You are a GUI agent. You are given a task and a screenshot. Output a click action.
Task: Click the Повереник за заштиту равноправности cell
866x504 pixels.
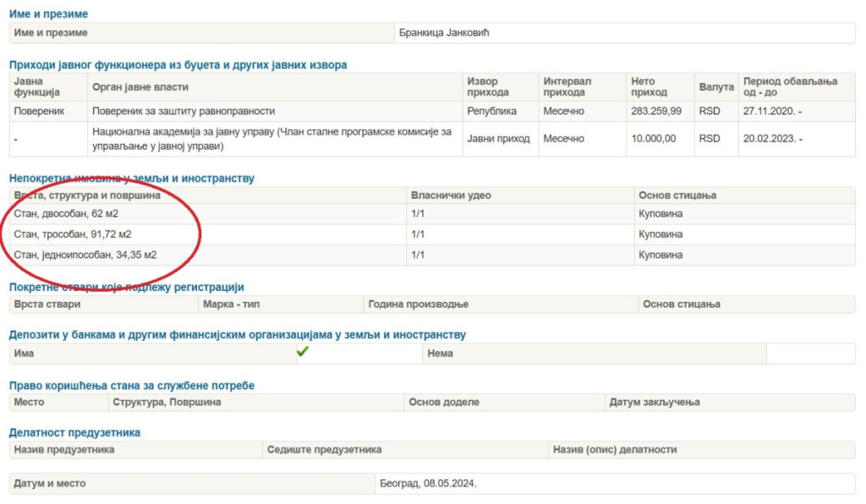183,111
